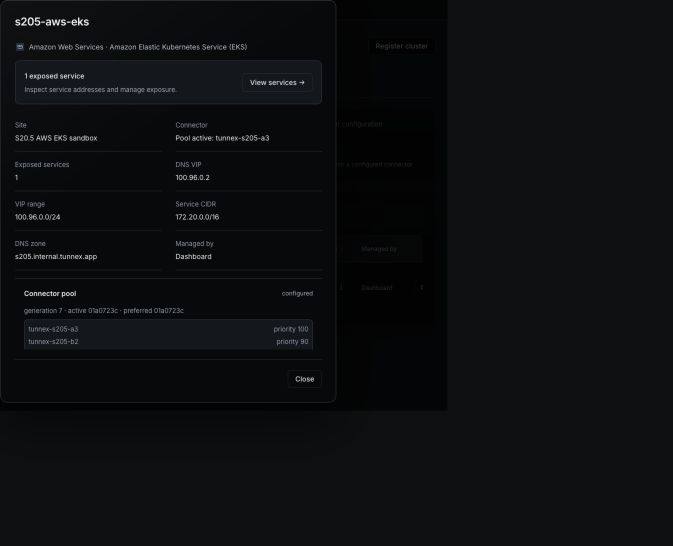The width and height of the screenshot is (673, 546).
Task: Select the tunnex-s205-b2 pool row
Action: tap(168, 342)
